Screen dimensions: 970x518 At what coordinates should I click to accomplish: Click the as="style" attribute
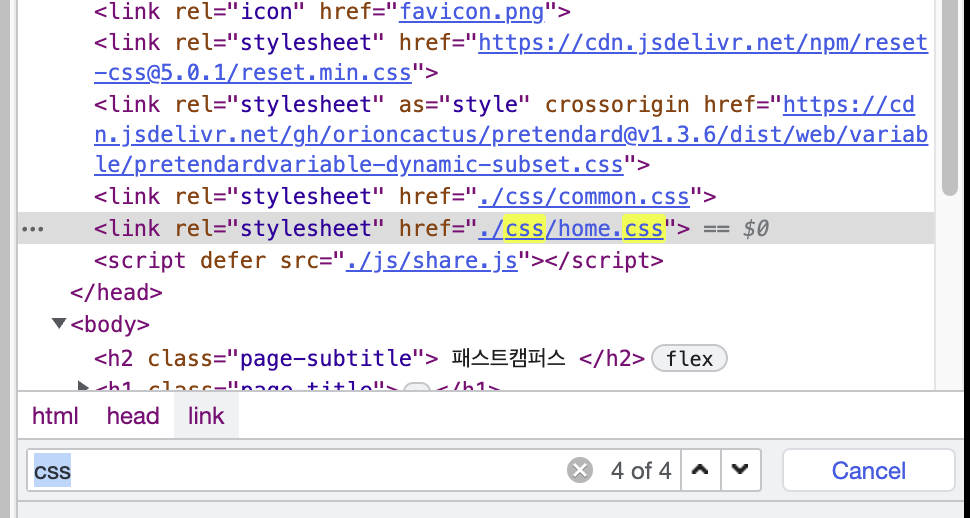click(465, 105)
